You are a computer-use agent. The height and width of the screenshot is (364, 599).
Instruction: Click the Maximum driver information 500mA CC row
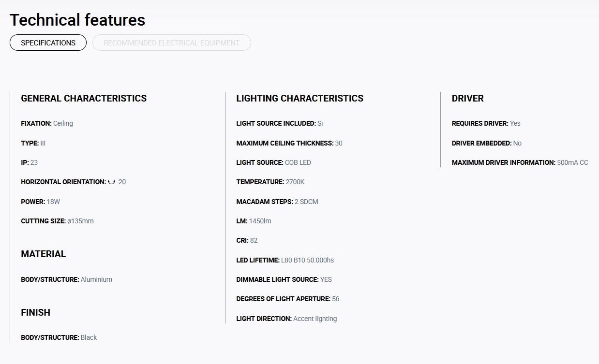(520, 162)
